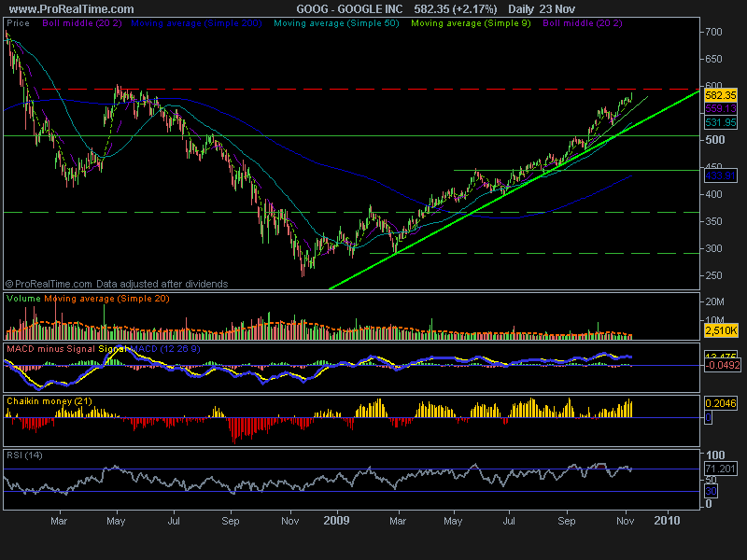Screen dimensions: 747x560
Task: Click the Price panel label
Action: tap(18, 22)
